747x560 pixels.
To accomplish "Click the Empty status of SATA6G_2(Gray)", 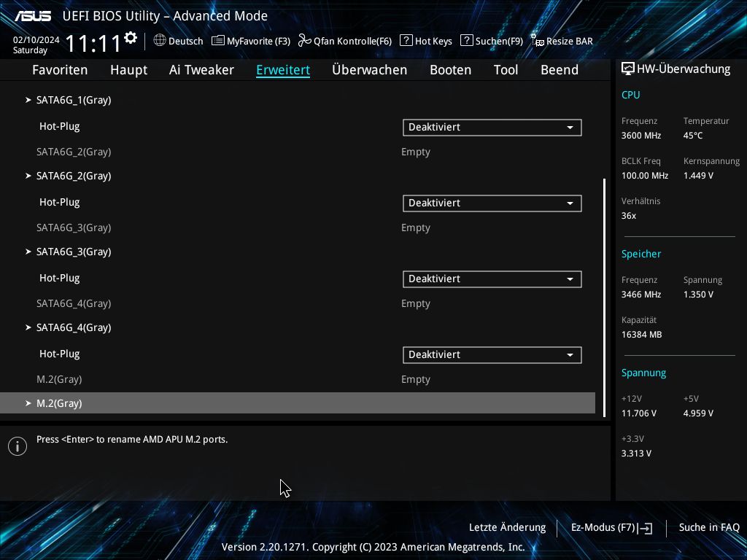I will pos(416,152).
